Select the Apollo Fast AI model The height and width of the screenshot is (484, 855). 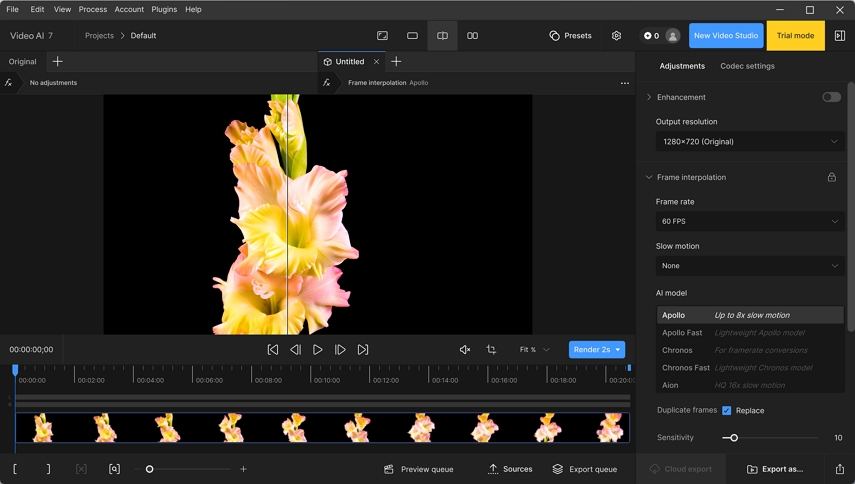coord(750,332)
